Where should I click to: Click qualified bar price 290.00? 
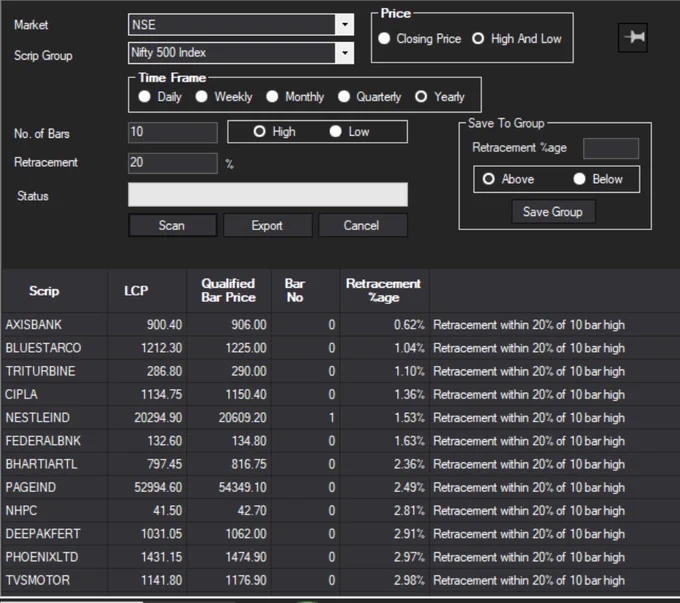click(x=249, y=371)
